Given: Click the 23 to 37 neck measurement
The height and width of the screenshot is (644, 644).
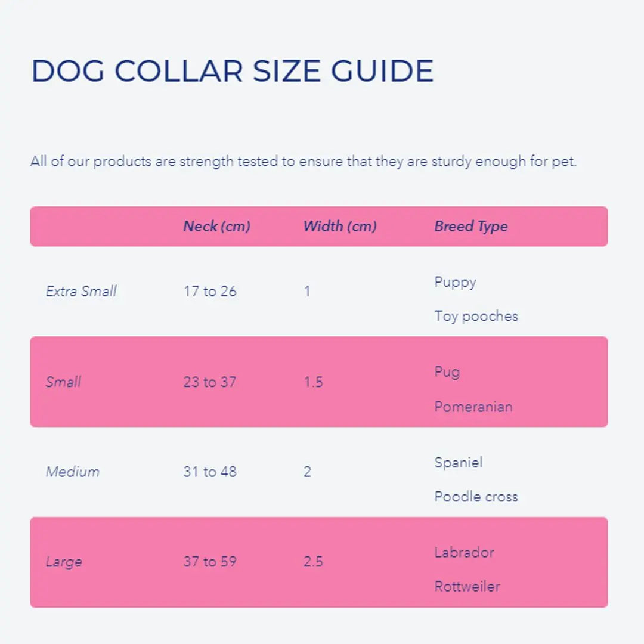Looking at the screenshot, I should tap(210, 382).
